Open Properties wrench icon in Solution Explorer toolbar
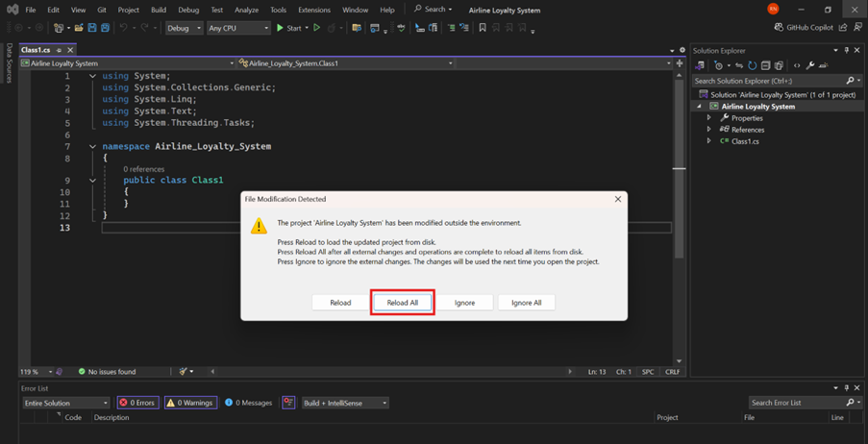Screen dimensions: 868x444 click(x=810, y=65)
